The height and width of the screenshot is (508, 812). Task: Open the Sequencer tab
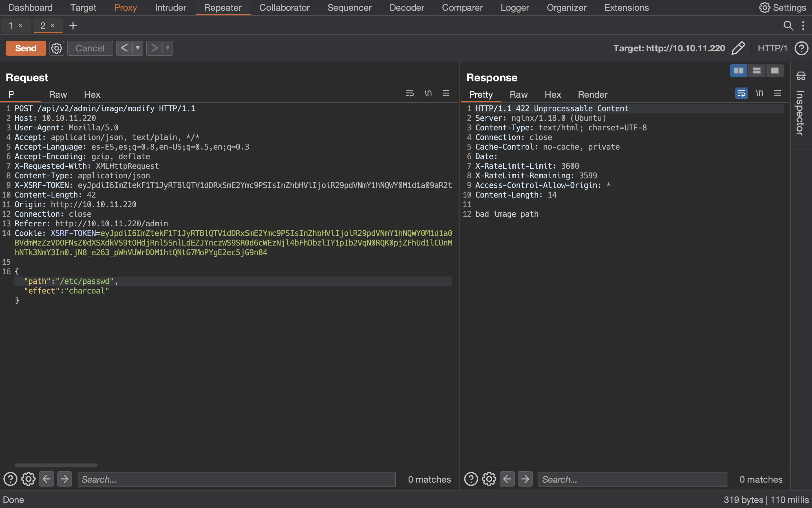(x=349, y=7)
